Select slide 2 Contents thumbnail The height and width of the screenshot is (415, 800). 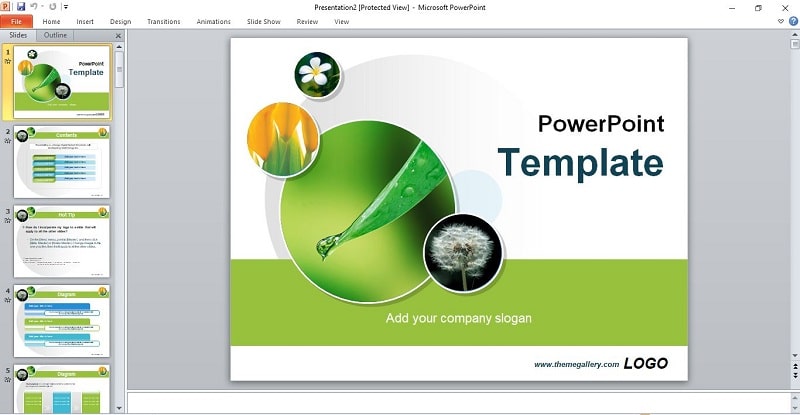62,162
